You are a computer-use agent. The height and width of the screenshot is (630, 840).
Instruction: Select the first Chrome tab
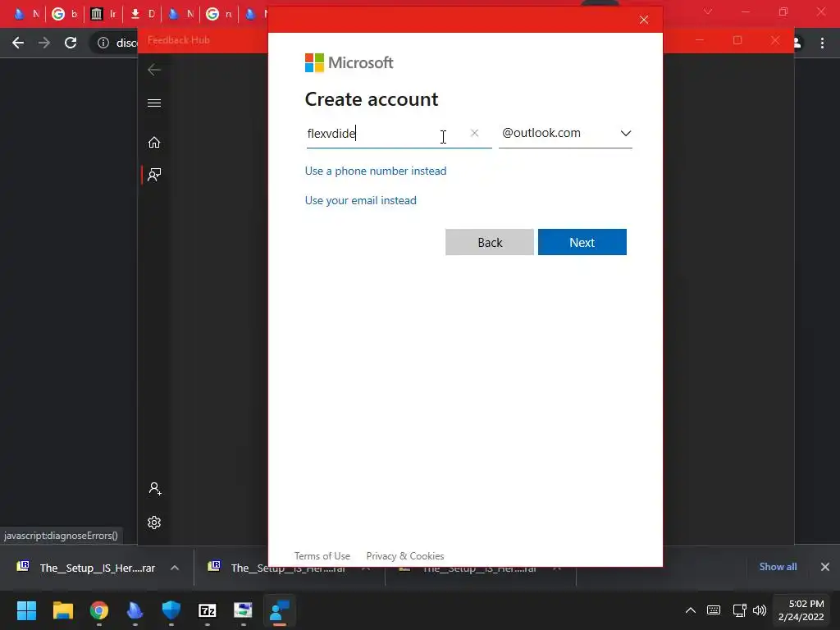(x=25, y=14)
